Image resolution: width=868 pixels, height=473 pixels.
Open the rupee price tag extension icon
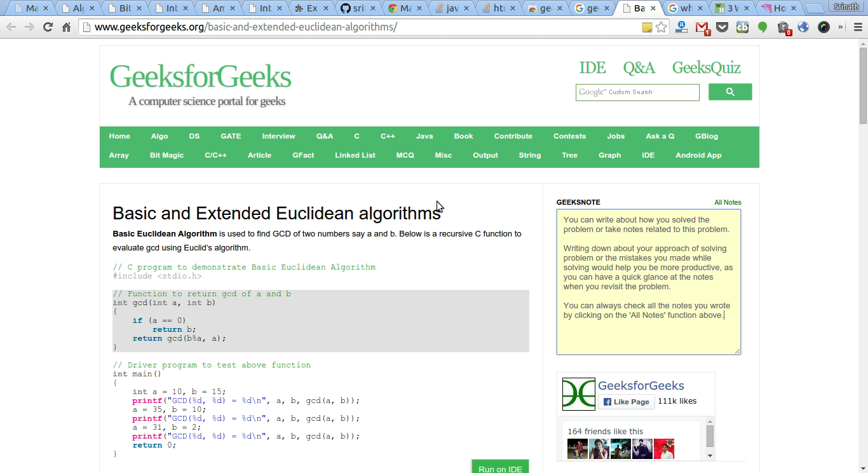(783, 27)
